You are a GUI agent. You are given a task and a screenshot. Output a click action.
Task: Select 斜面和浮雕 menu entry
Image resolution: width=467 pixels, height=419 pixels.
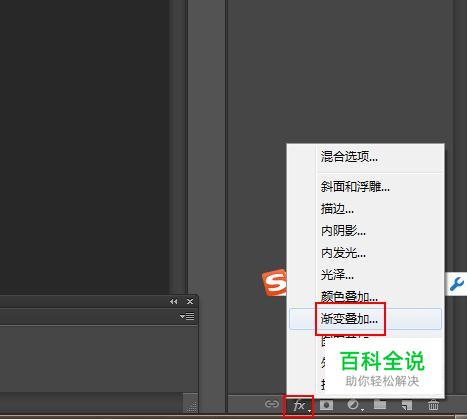366,187
